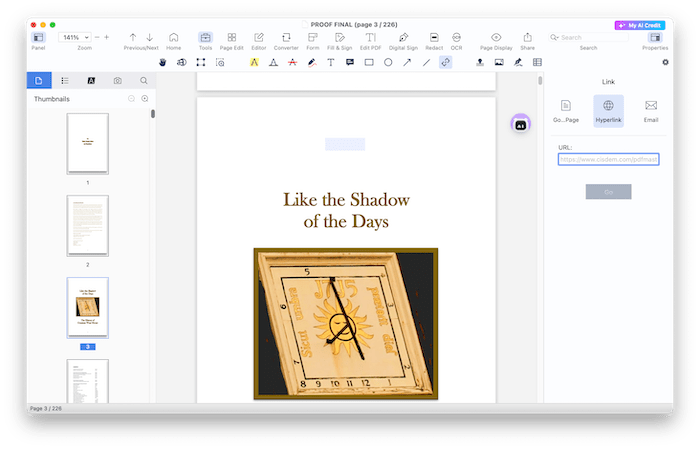The width and height of the screenshot is (700, 449).
Task: Go to previous page with up arrow
Action: (x=133, y=37)
